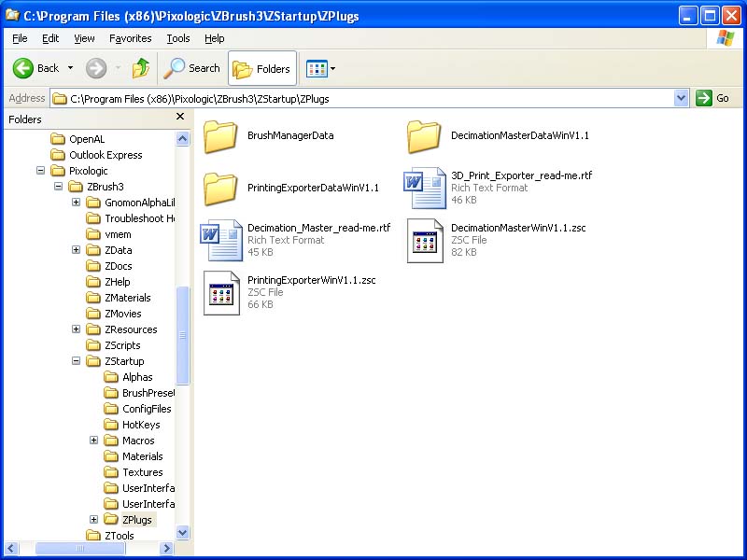Click the folder tree scroll-down arrow
747x560 pixels.
[182, 532]
